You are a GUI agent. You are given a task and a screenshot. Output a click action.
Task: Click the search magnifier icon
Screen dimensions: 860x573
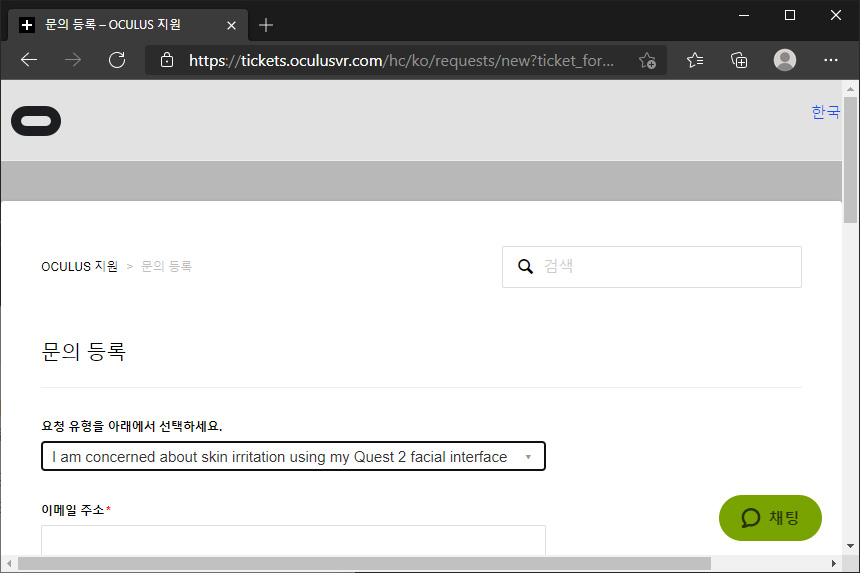coord(525,266)
